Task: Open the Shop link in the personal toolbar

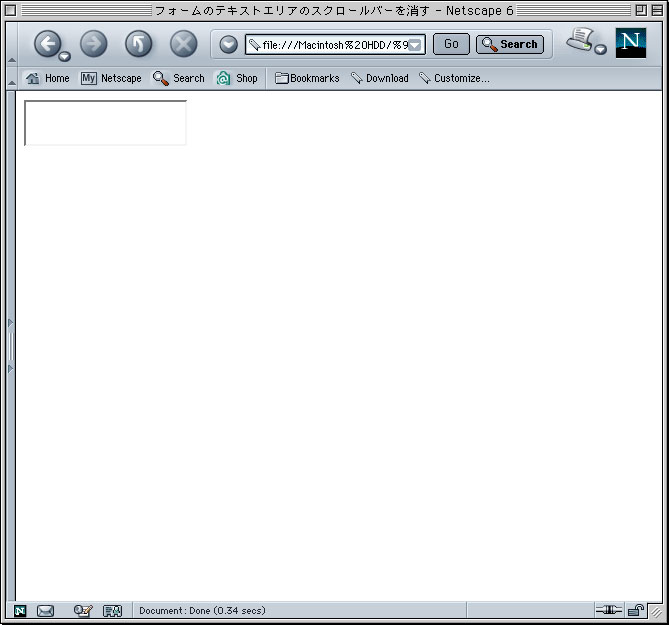Action: coord(237,78)
